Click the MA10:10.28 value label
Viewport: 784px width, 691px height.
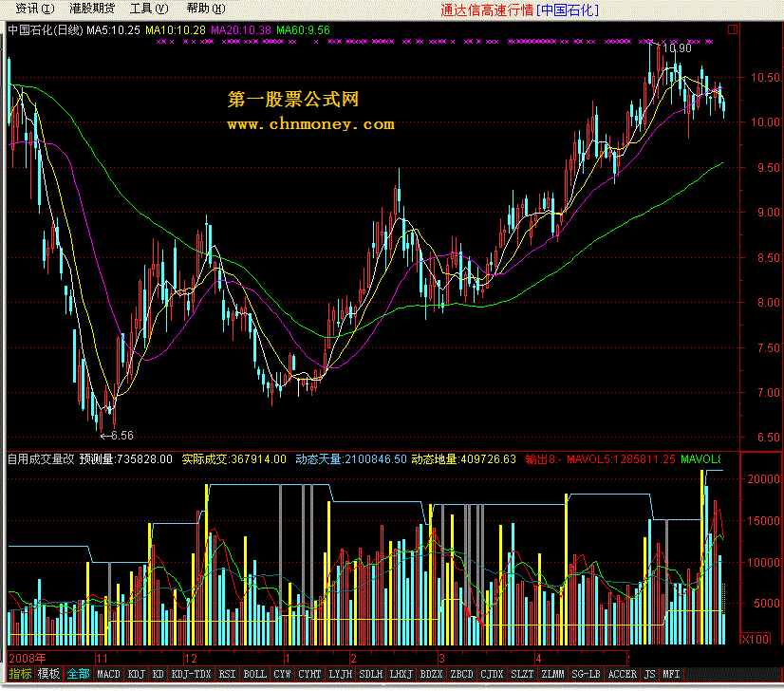(176, 30)
